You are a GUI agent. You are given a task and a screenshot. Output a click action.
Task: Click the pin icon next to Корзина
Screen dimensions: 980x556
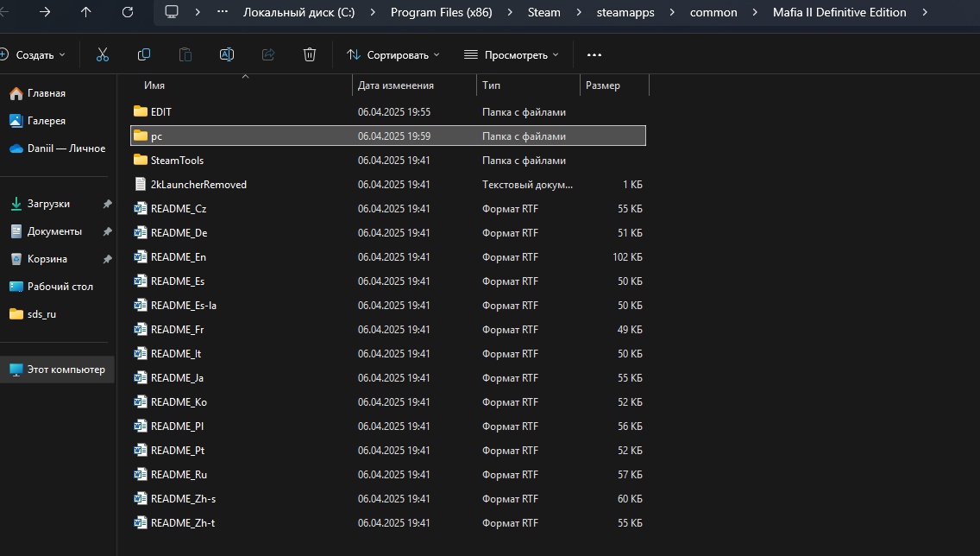(107, 259)
